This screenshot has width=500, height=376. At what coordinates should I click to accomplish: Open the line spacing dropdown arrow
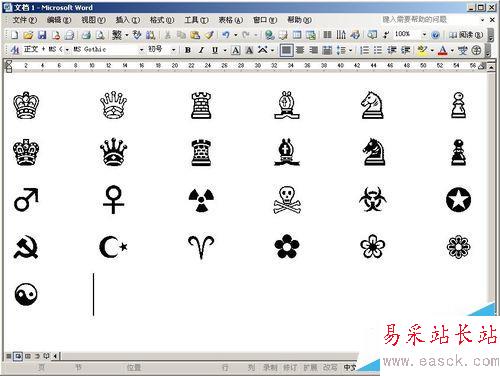350,50
